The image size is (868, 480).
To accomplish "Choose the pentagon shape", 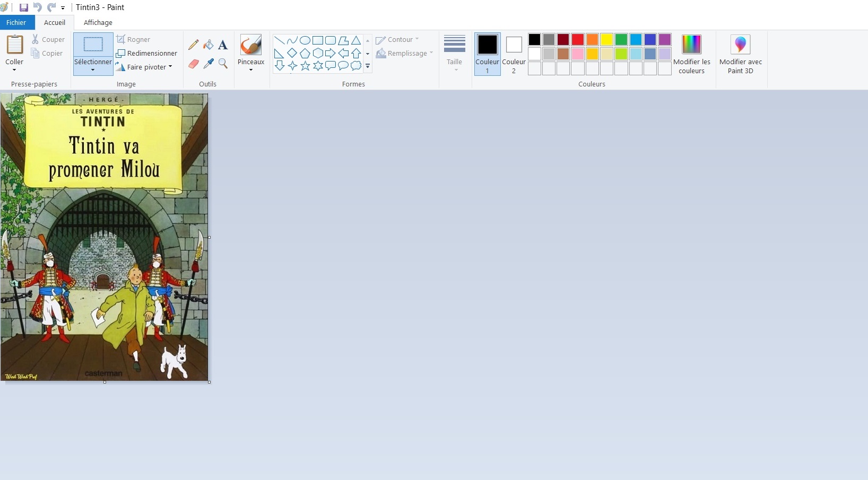I will click(305, 53).
